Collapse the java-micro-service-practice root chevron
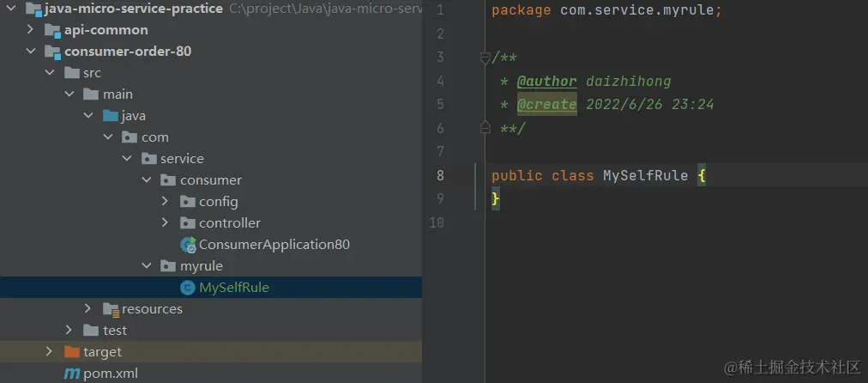 point(11,9)
